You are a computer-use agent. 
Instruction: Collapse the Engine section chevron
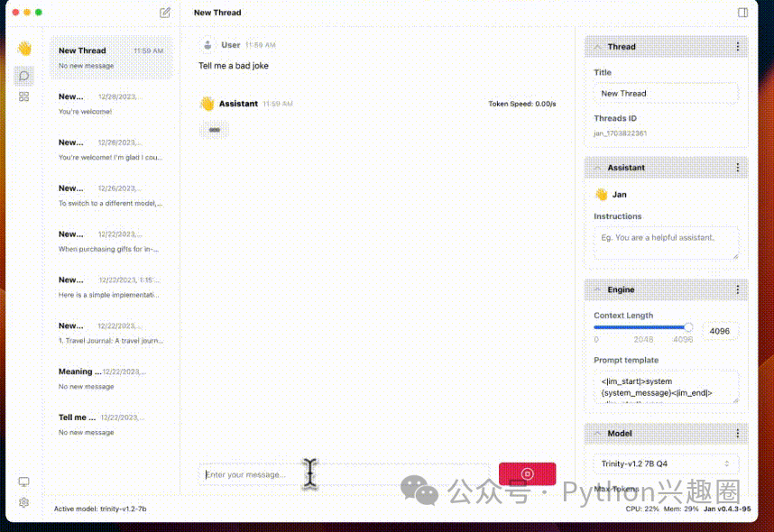point(597,289)
